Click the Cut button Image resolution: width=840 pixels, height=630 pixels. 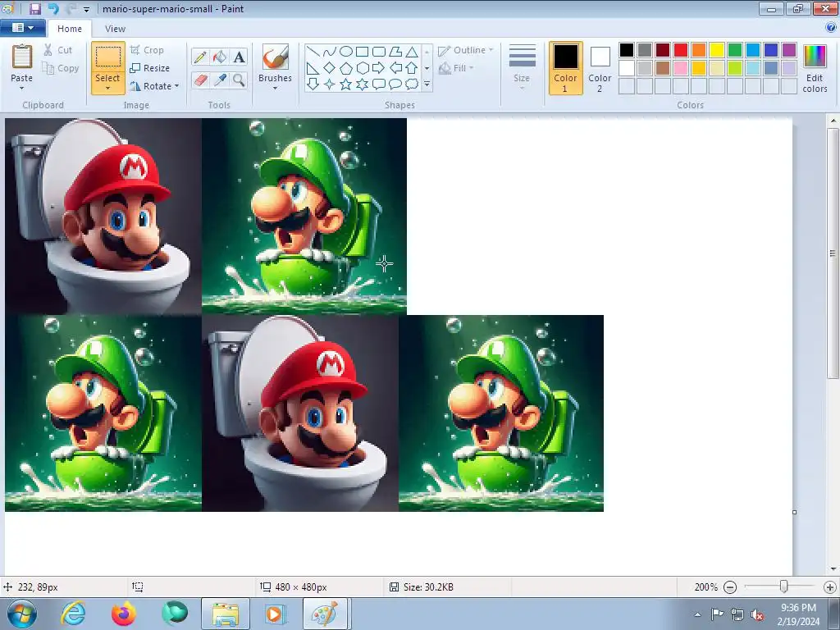(58, 50)
